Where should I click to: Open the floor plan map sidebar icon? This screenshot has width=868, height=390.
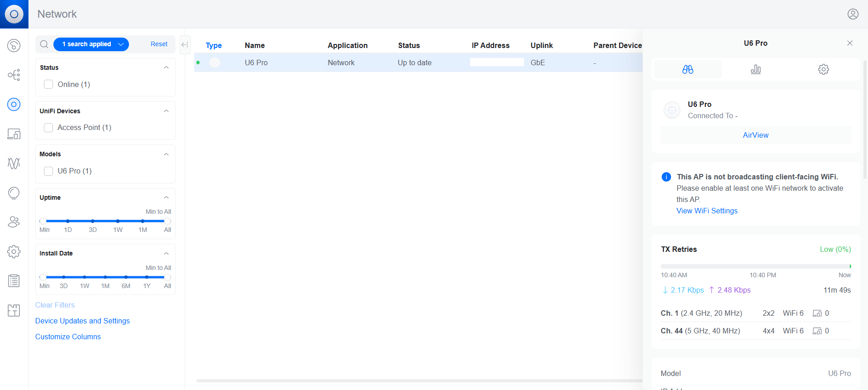(x=14, y=310)
